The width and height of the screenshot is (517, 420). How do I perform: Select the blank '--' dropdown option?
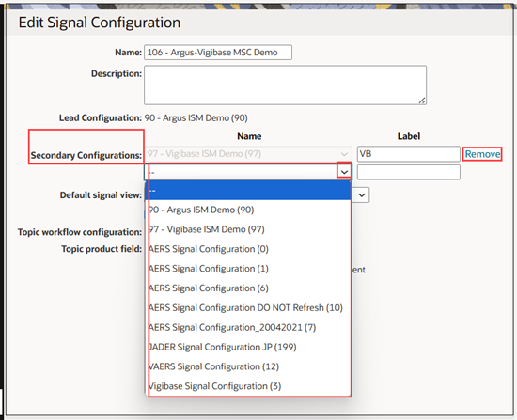pyautogui.click(x=247, y=190)
